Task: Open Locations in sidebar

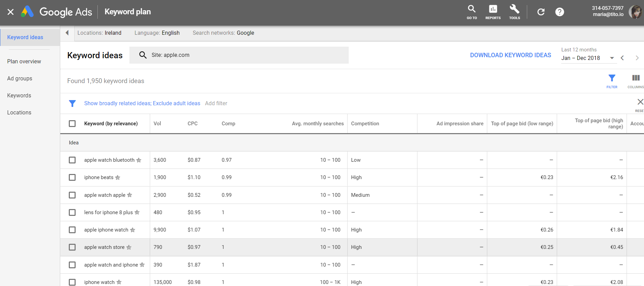Action: 19,112
